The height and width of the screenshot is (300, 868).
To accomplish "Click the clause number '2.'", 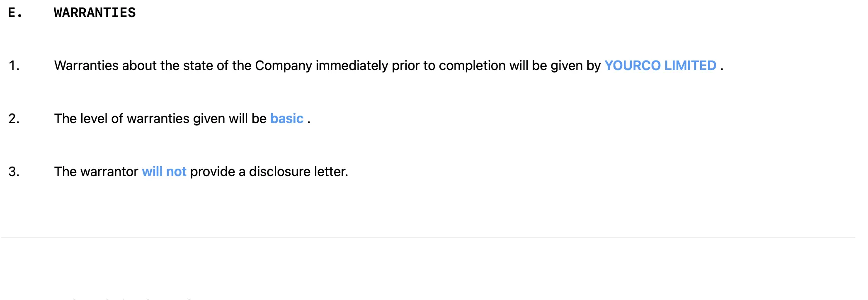I will 14,119.
